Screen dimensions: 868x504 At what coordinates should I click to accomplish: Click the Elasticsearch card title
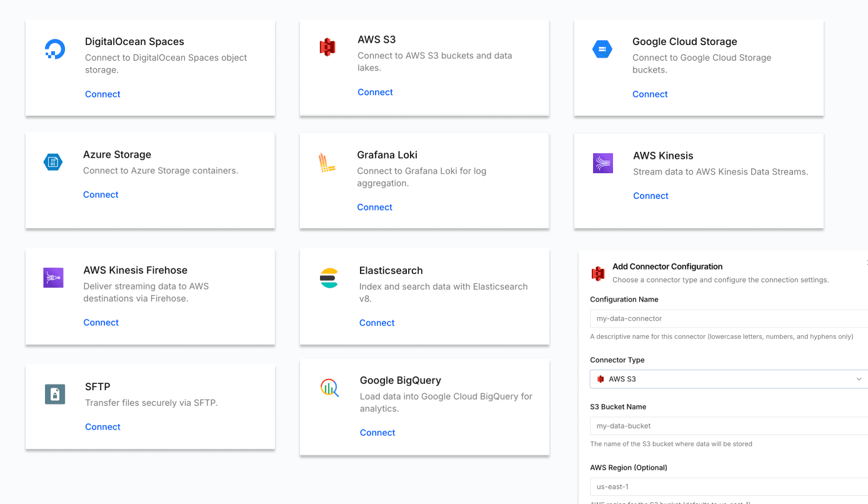(391, 271)
